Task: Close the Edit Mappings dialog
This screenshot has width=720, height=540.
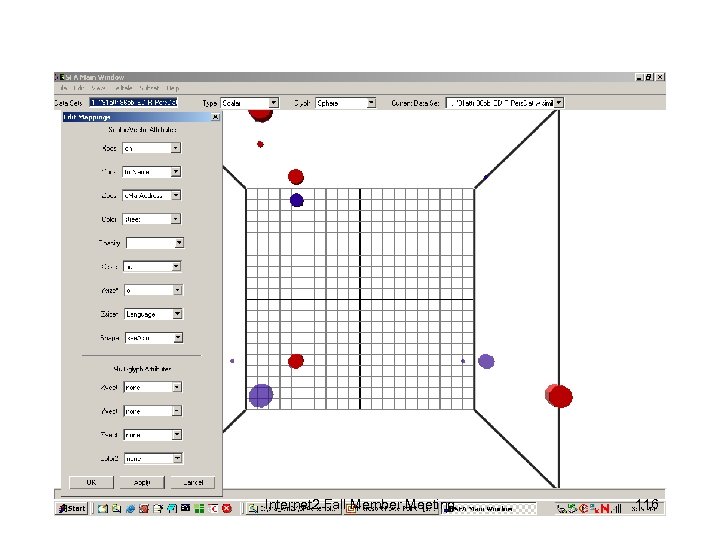Action: point(215,117)
